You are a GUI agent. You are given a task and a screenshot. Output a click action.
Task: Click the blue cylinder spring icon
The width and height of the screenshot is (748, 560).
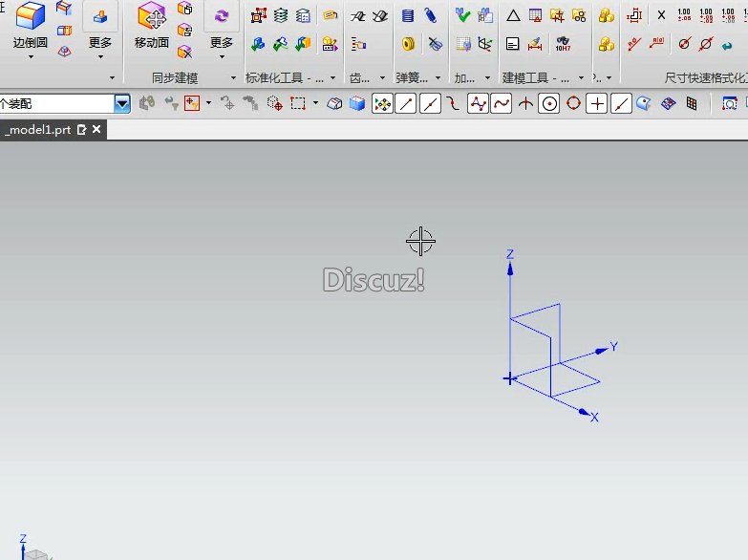coord(408,15)
